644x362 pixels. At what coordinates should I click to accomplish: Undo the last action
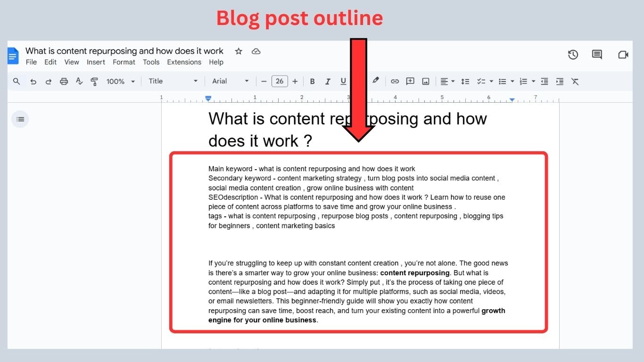33,82
